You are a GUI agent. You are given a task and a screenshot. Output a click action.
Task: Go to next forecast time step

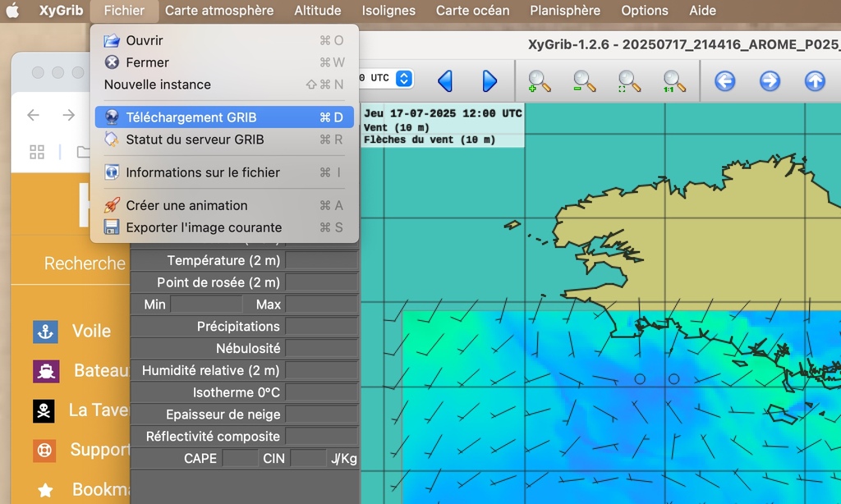click(489, 81)
